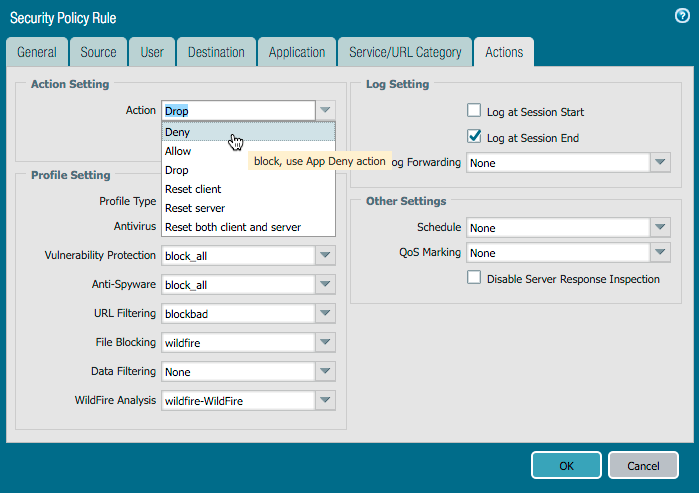Image resolution: width=699 pixels, height=493 pixels.
Task: Click the help question mark icon
Action: [x=682, y=16]
